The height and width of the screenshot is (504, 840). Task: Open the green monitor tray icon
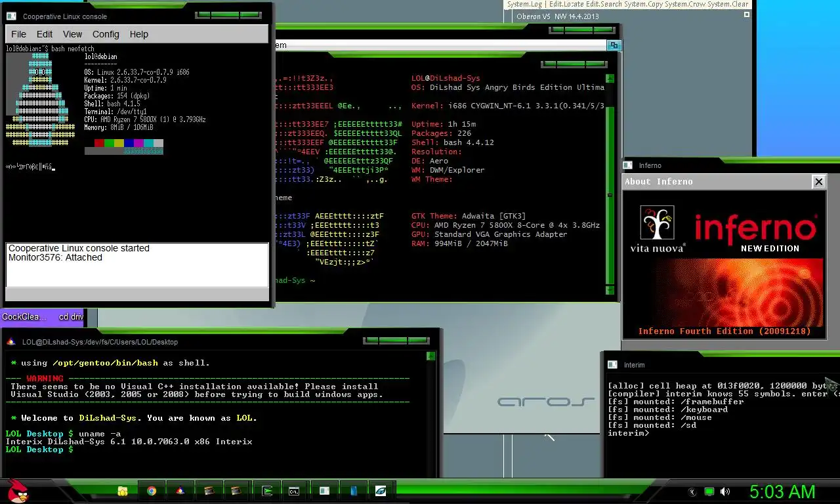tap(709, 492)
